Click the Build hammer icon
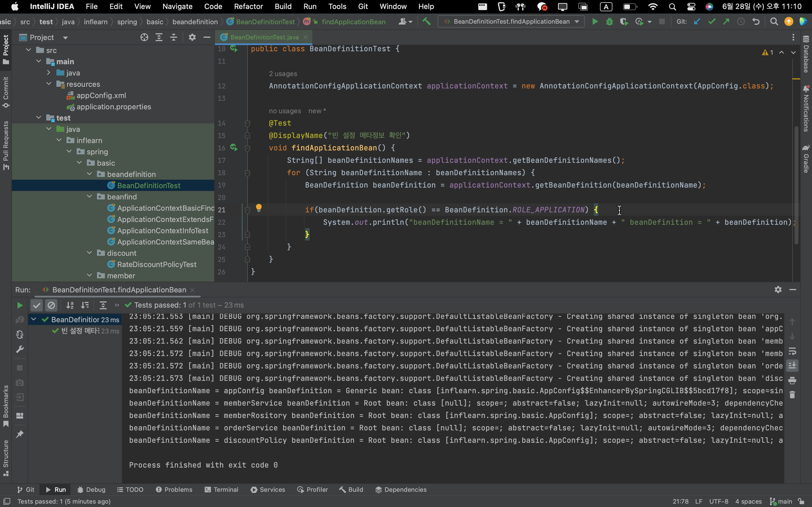 point(427,22)
